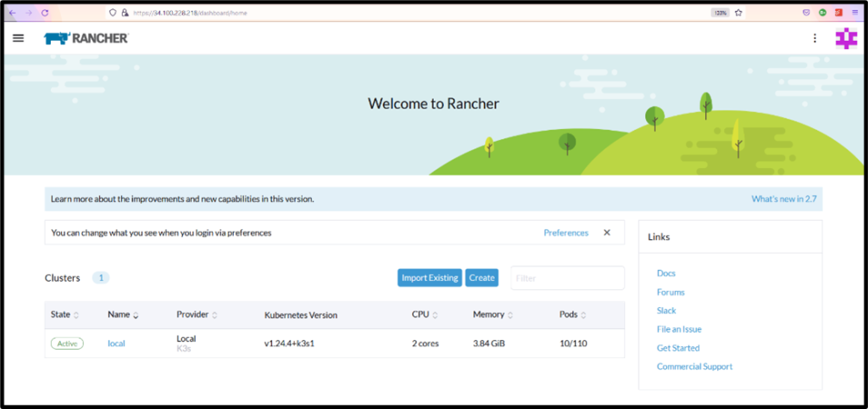Click the Import Existing button
This screenshot has height=409, width=868.
click(430, 277)
